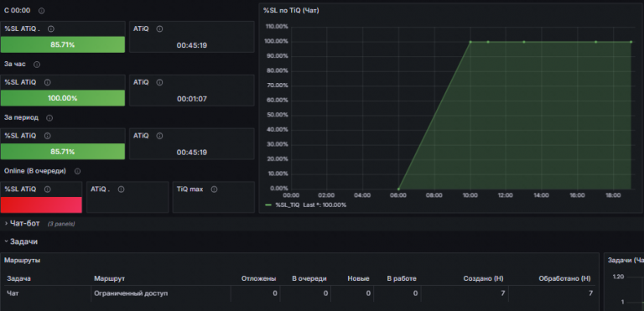Sort table by Новые column header

(x=358, y=278)
